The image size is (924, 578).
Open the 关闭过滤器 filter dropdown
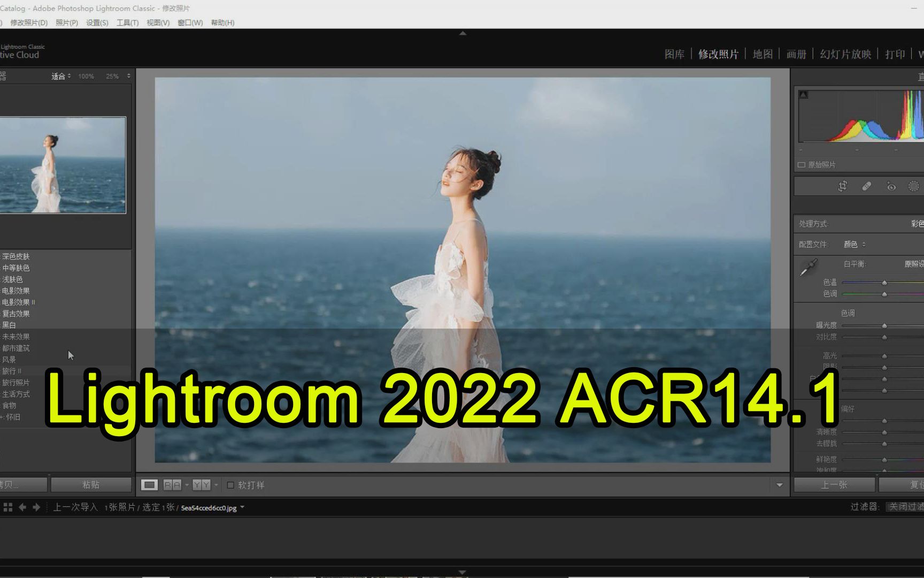click(905, 507)
